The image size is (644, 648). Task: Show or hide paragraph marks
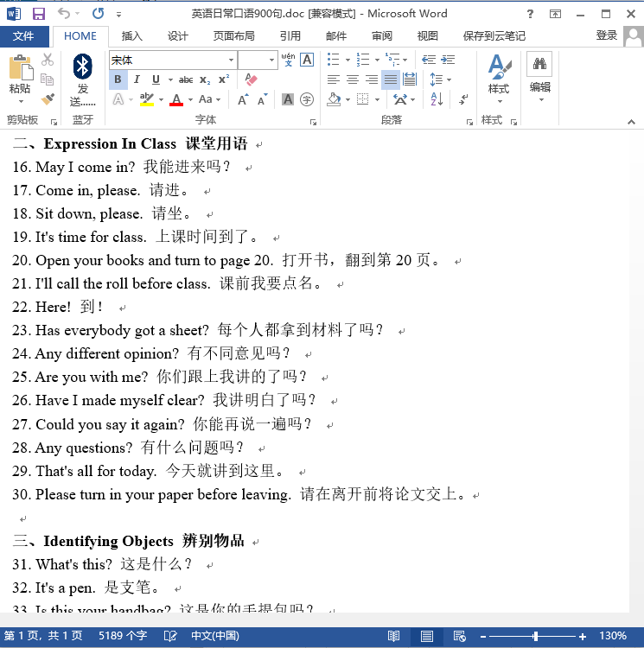click(463, 99)
